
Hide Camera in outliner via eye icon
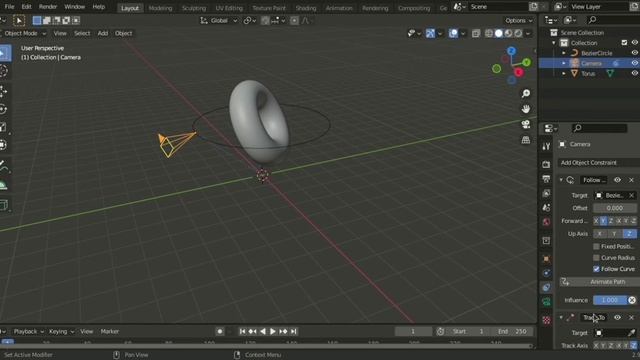pos(634,63)
